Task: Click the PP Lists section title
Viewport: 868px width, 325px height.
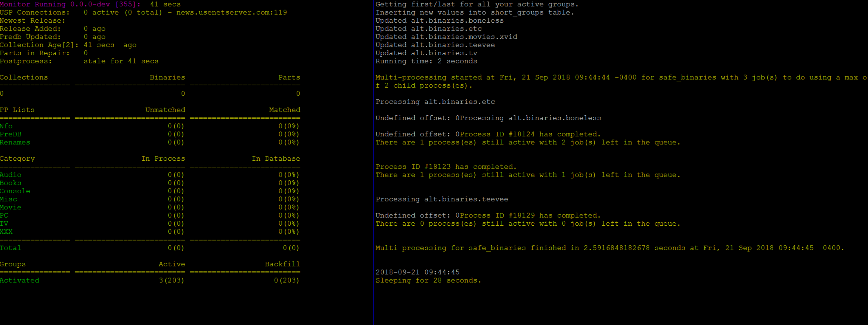Action: [x=17, y=109]
